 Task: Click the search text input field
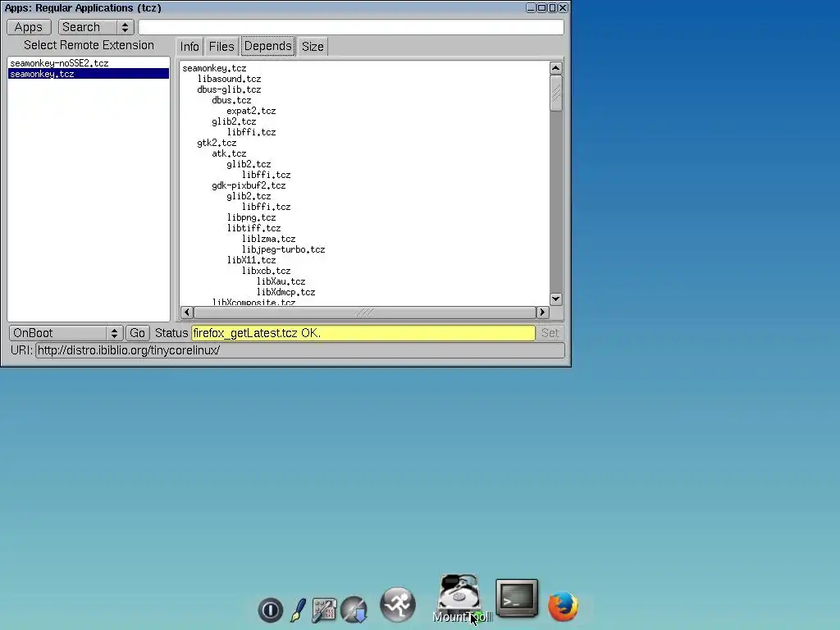pyautogui.click(x=351, y=27)
